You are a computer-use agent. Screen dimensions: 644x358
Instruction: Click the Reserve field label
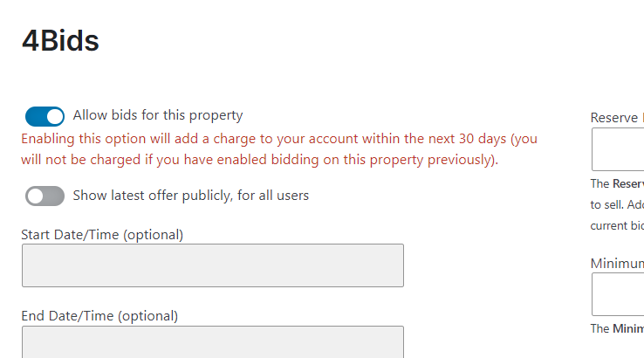point(617,118)
